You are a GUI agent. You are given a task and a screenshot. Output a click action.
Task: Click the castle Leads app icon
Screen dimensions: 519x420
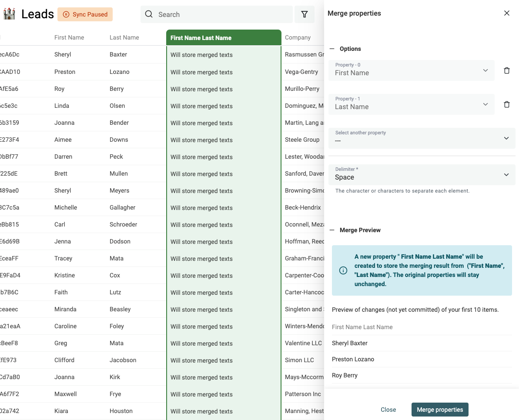pyautogui.click(x=9, y=14)
